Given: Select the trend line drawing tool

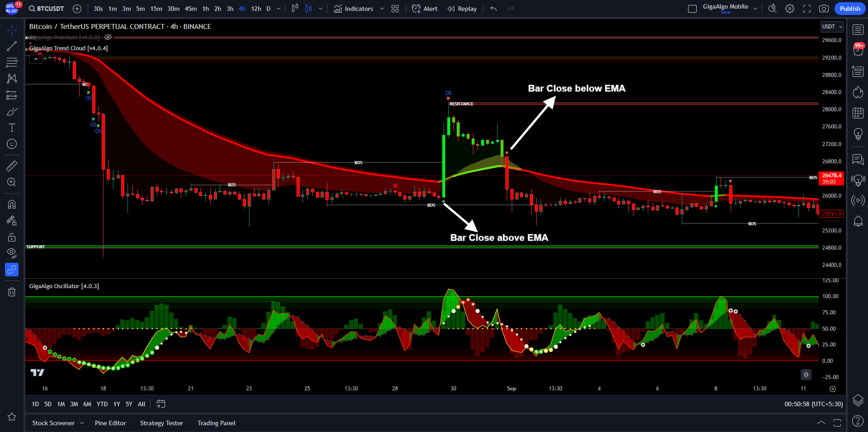Looking at the screenshot, I should tap(12, 46).
